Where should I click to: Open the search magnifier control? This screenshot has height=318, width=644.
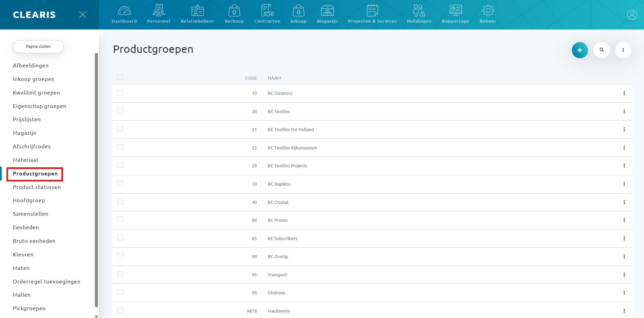(x=602, y=50)
